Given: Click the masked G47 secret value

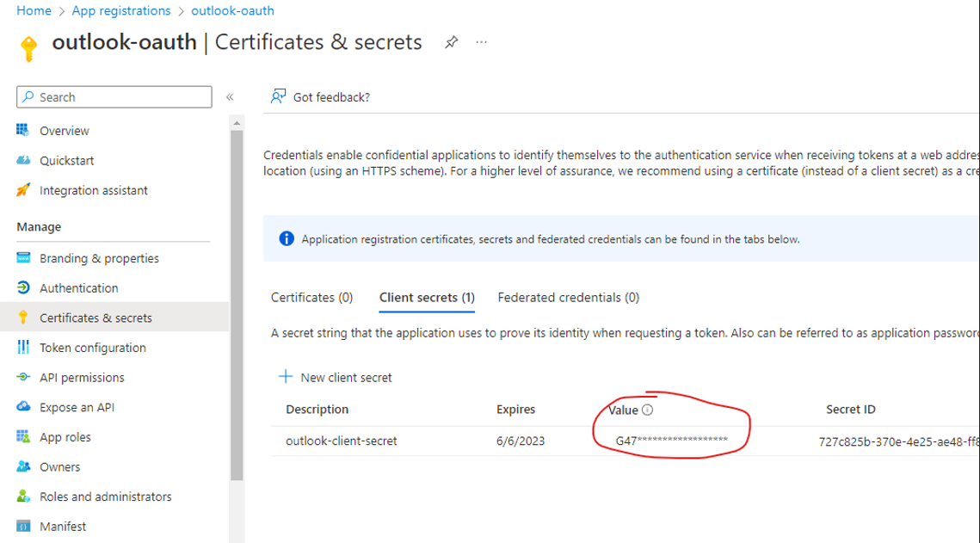Looking at the screenshot, I should [x=672, y=441].
